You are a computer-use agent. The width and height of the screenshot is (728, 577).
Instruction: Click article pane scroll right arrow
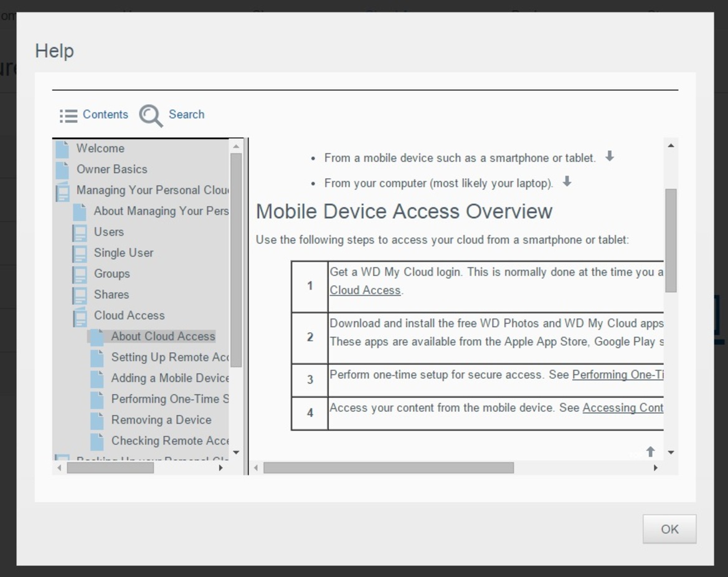[656, 468]
